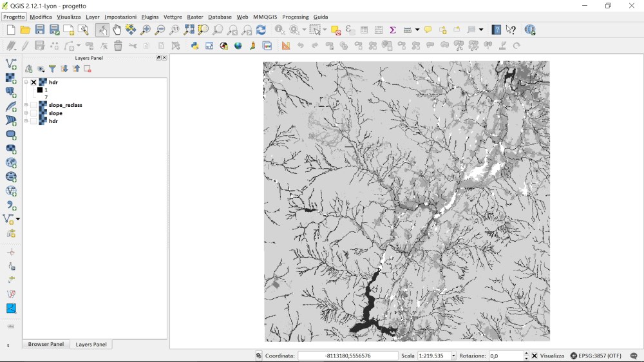Uncheck the top hdr layer checkbox
Viewport: 644px width, 362px height.
pyautogui.click(x=34, y=82)
